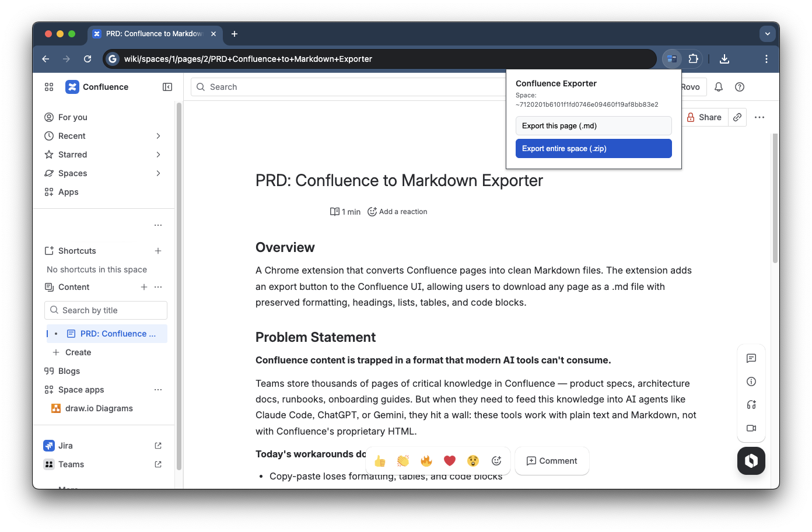This screenshot has height=532, width=812.
Task: Add a fire emoji reaction
Action: (x=426, y=461)
